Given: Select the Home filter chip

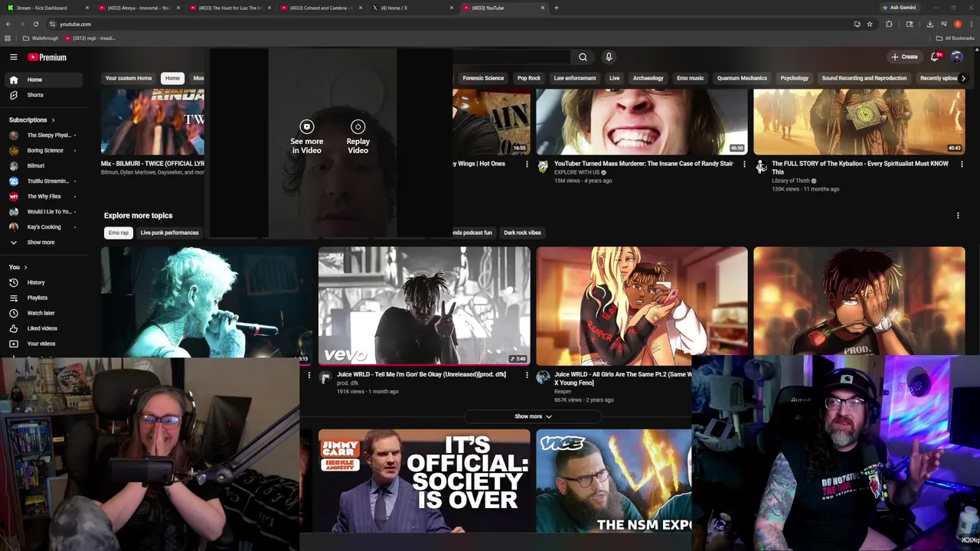Looking at the screenshot, I should pyautogui.click(x=172, y=78).
